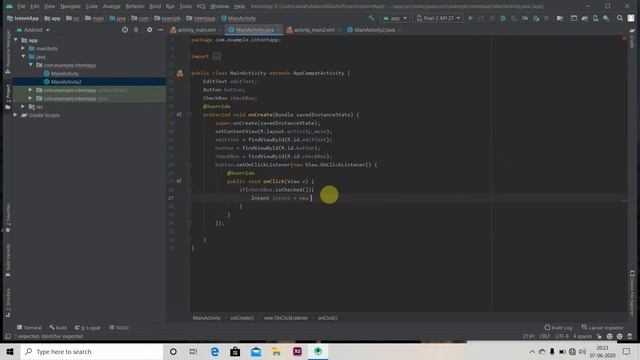The height and width of the screenshot is (360, 640).
Task: Expand the collapsed import statement
Action: click(x=217, y=56)
